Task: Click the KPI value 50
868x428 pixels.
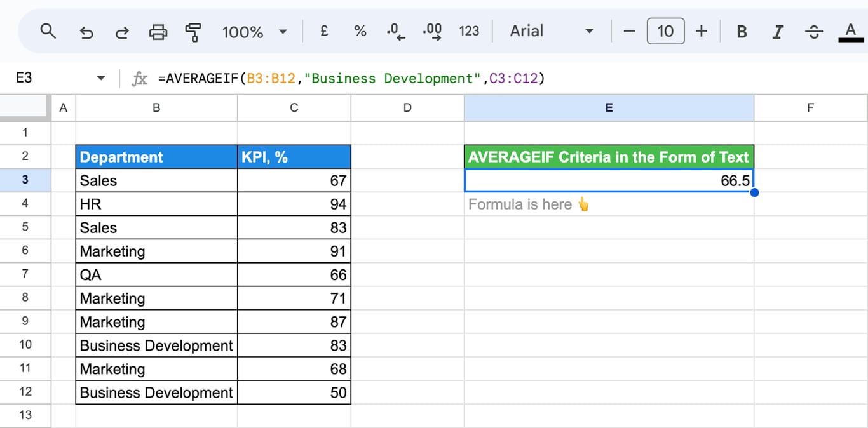Action: [x=294, y=392]
